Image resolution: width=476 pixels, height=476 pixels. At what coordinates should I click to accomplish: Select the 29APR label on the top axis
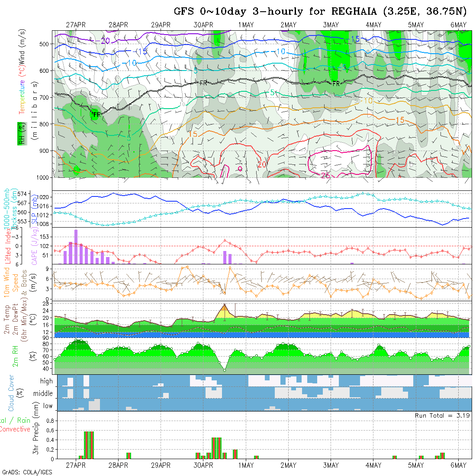161,25
